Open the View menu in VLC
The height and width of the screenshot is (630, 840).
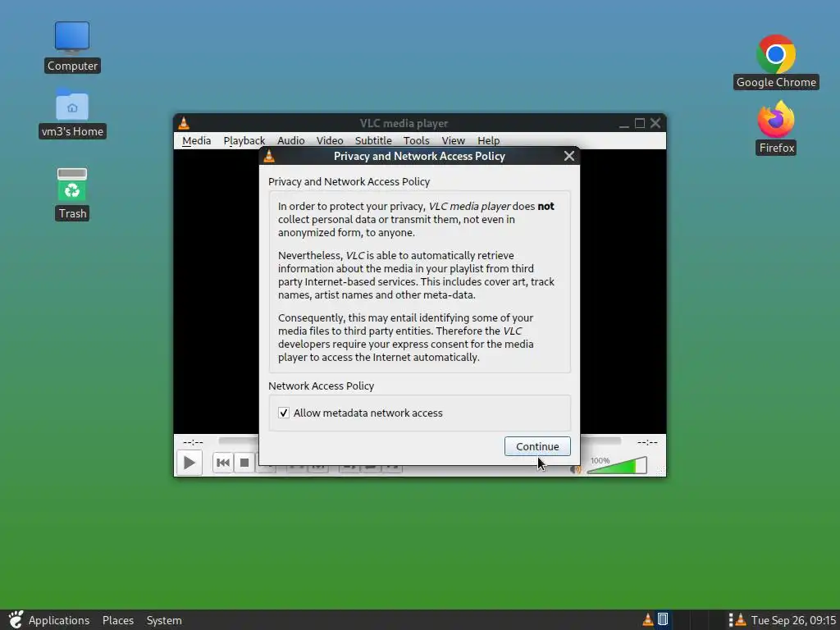click(x=453, y=140)
